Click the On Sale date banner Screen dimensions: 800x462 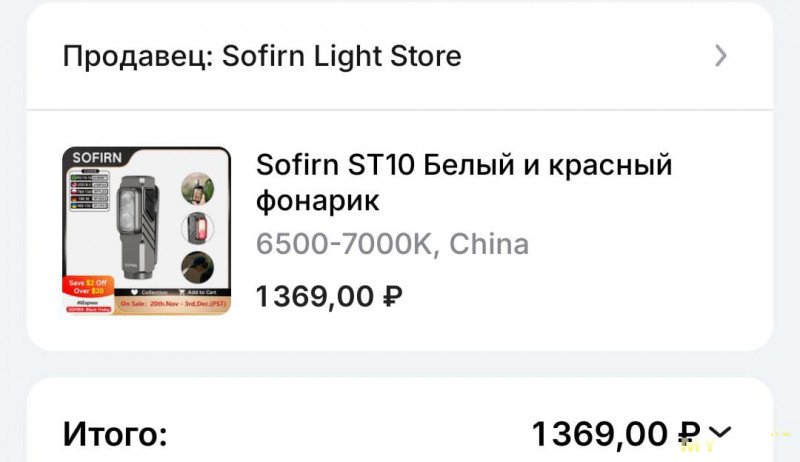(x=172, y=304)
